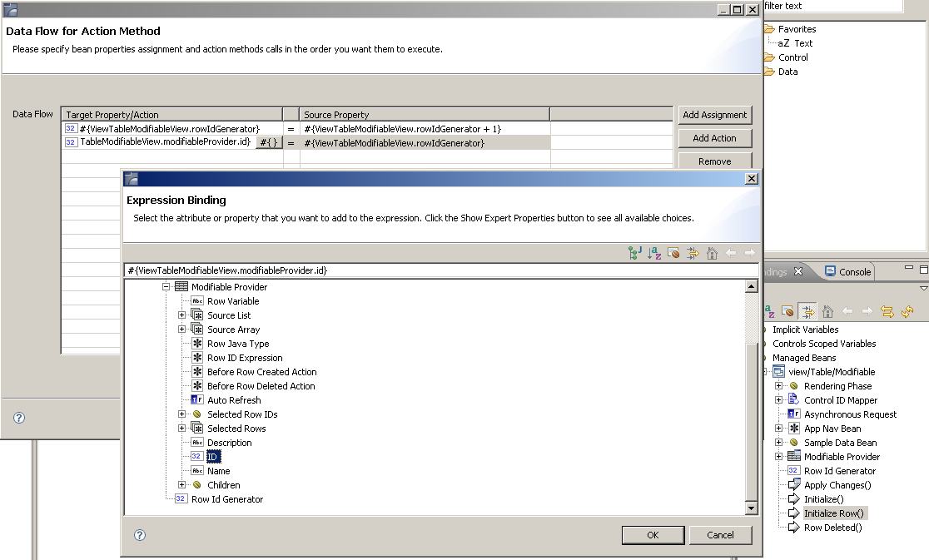Click the Console tab monitor icon
Image resolution: width=929 pixels, height=560 pixels.
(x=830, y=271)
